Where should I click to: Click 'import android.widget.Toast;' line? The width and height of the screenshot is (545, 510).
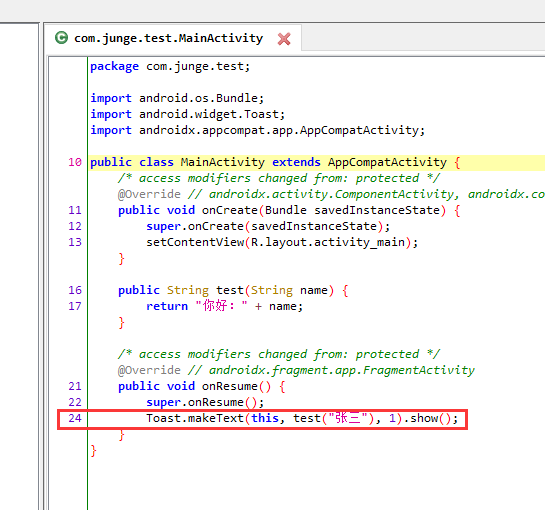pyautogui.click(x=187, y=114)
